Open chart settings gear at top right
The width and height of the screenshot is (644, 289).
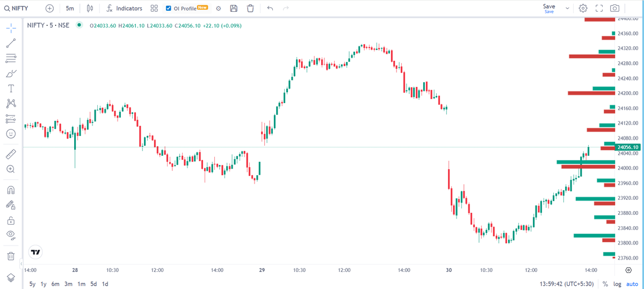tap(583, 8)
